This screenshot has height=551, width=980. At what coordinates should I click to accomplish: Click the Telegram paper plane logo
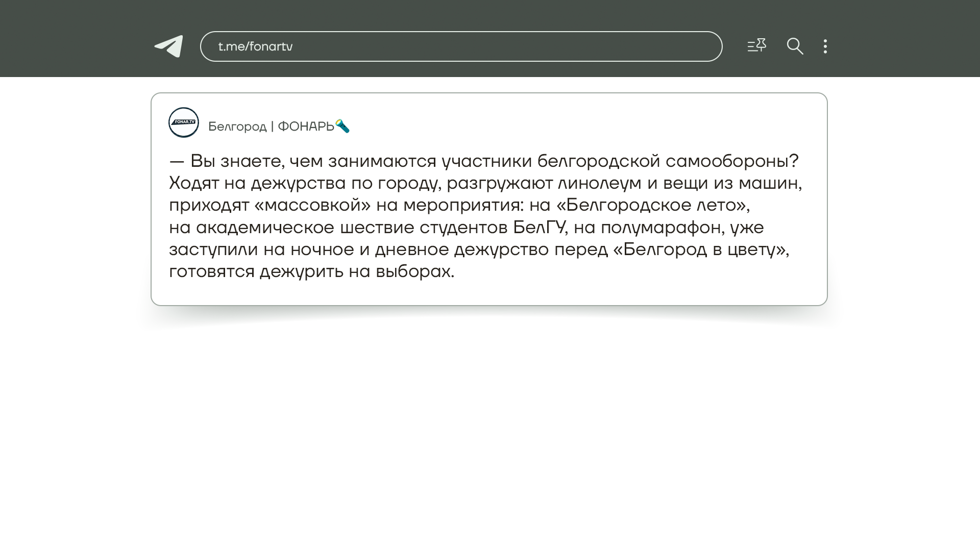(169, 46)
